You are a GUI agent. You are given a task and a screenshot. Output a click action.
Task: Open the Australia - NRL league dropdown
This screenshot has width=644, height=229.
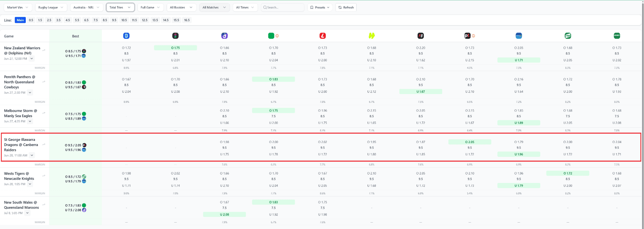(87, 7)
